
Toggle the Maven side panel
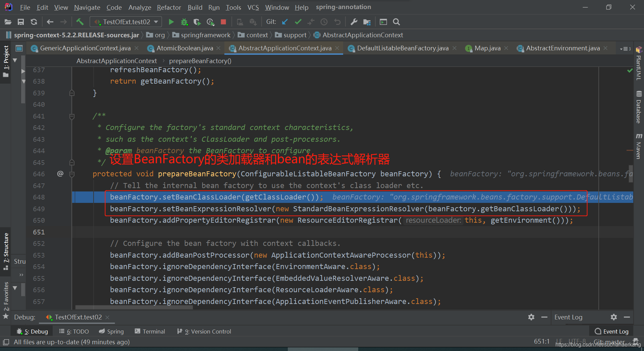pyautogui.click(x=639, y=146)
